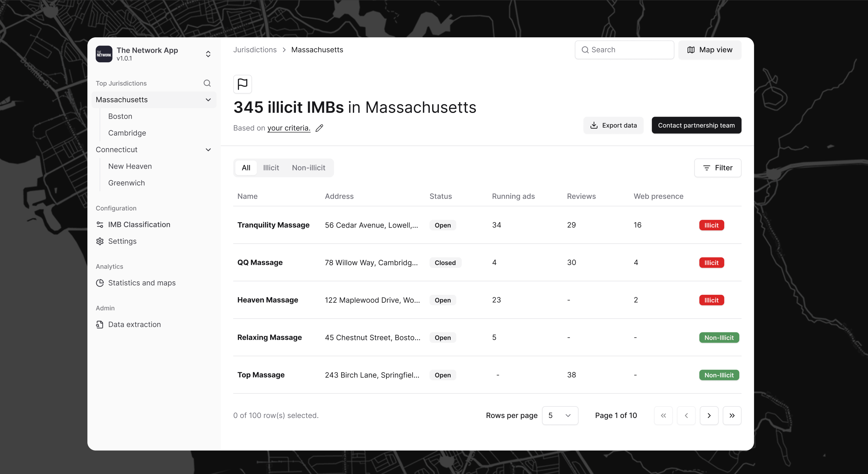Click the Export data button
The width and height of the screenshot is (868, 474).
pyautogui.click(x=613, y=125)
